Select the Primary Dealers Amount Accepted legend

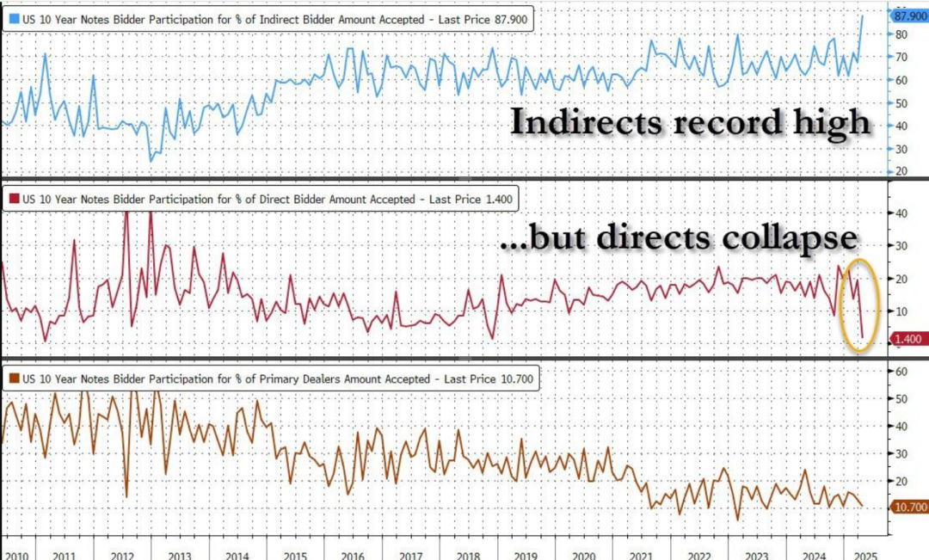pos(271,378)
